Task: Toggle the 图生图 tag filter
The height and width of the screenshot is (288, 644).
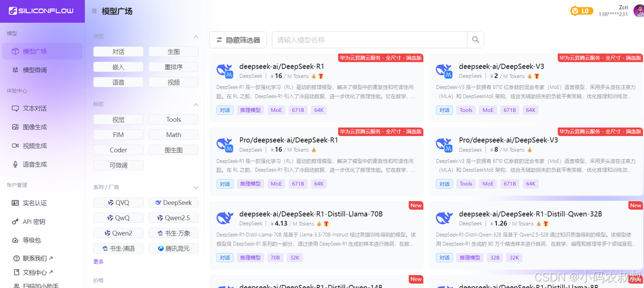Action: point(174,150)
